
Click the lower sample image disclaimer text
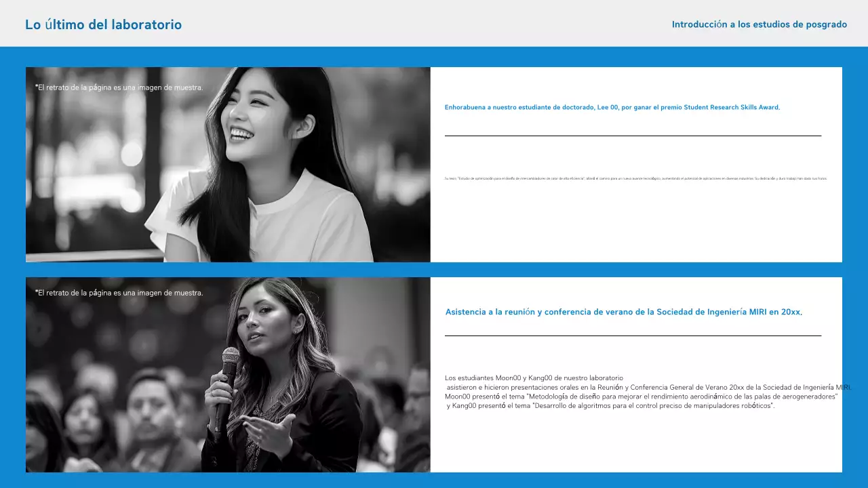click(x=119, y=292)
